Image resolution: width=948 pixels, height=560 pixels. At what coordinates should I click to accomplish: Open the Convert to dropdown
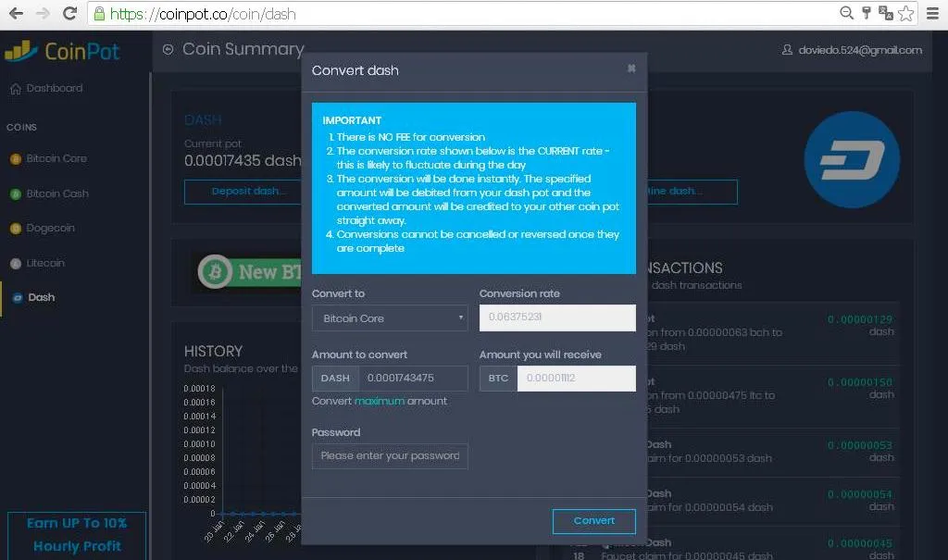[x=390, y=318]
